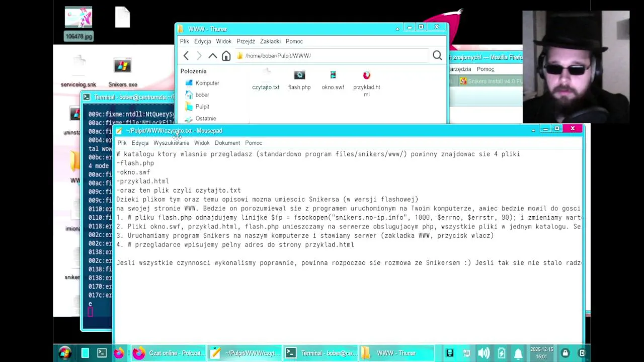Click the line '-okno.swf' in Mousepad
Viewport: 644px width, 362px height.
click(x=133, y=172)
